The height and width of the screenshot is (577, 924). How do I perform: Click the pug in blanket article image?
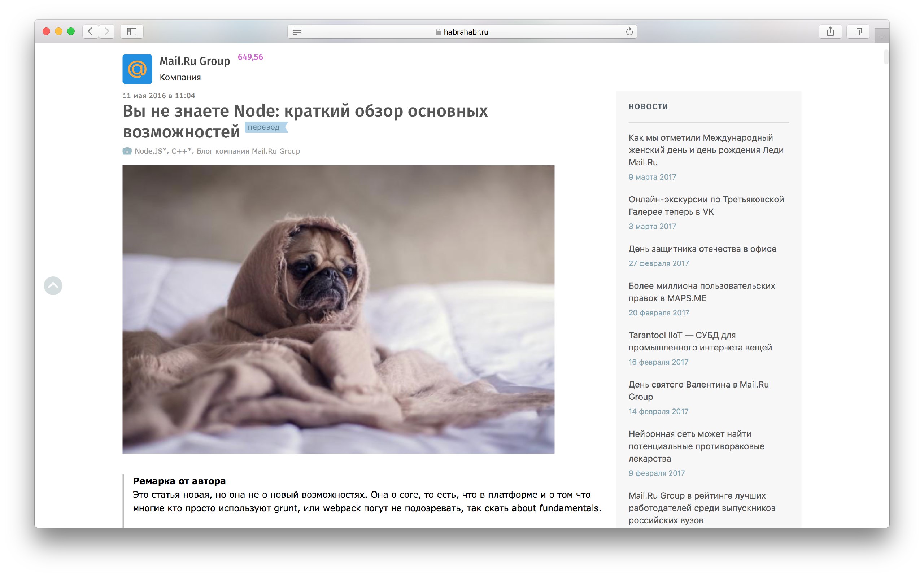[x=338, y=309]
